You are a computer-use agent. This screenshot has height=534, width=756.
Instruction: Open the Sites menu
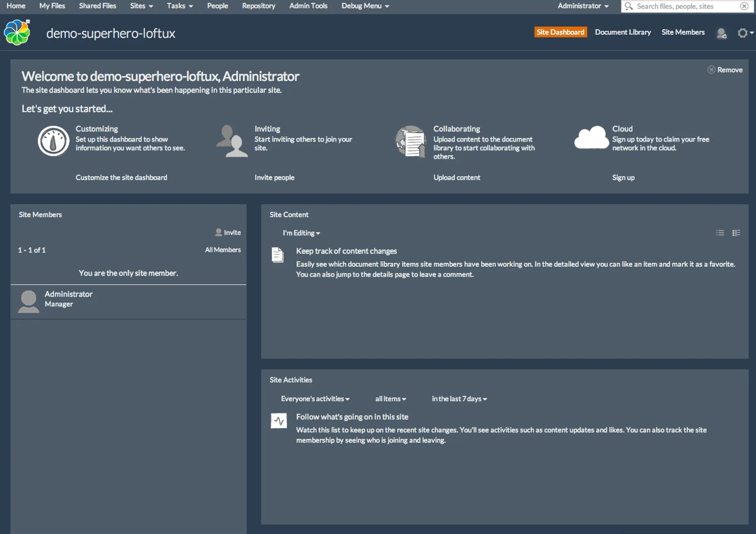coord(141,6)
